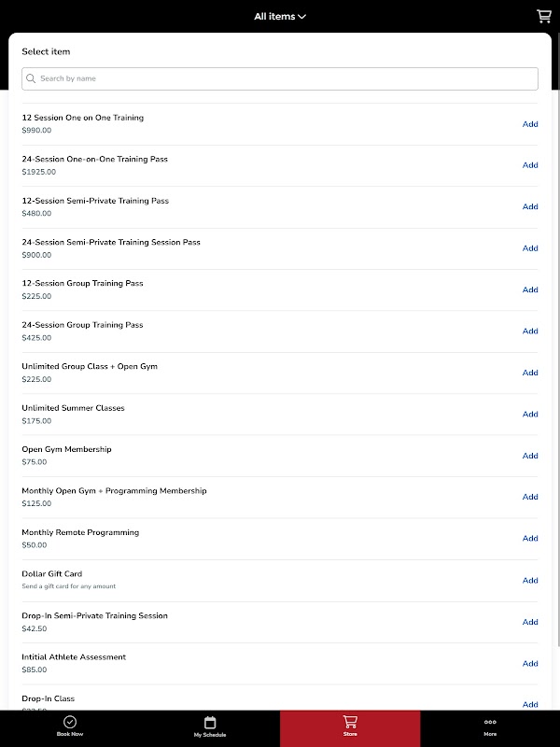The width and height of the screenshot is (560, 747).
Task: Tap the Book Now checkmark icon
Action: tap(70, 722)
